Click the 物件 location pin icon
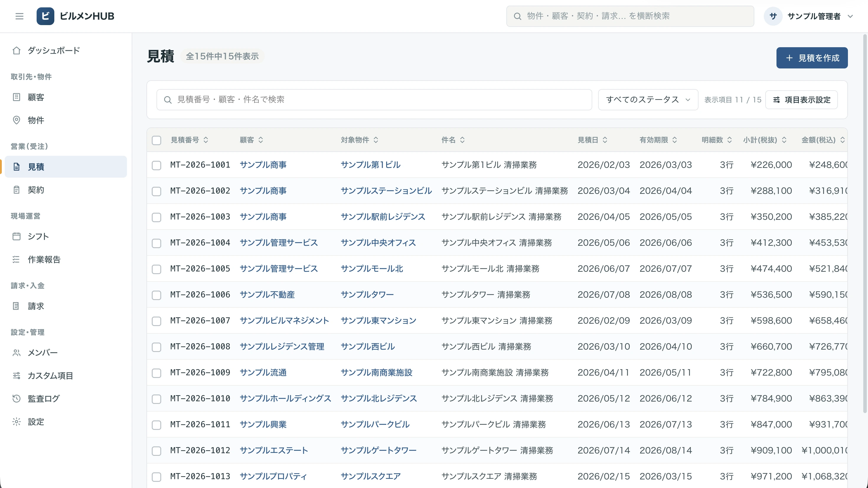Screen dimensions: 868x488 tap(17, 120)
